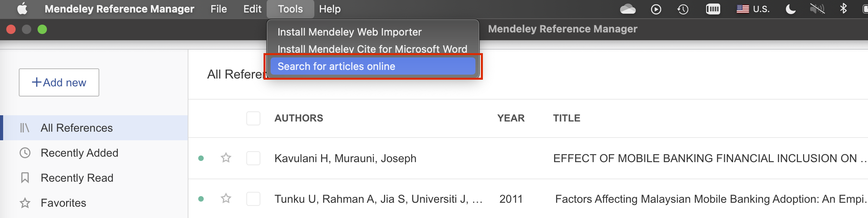Open the File menu

219,9
